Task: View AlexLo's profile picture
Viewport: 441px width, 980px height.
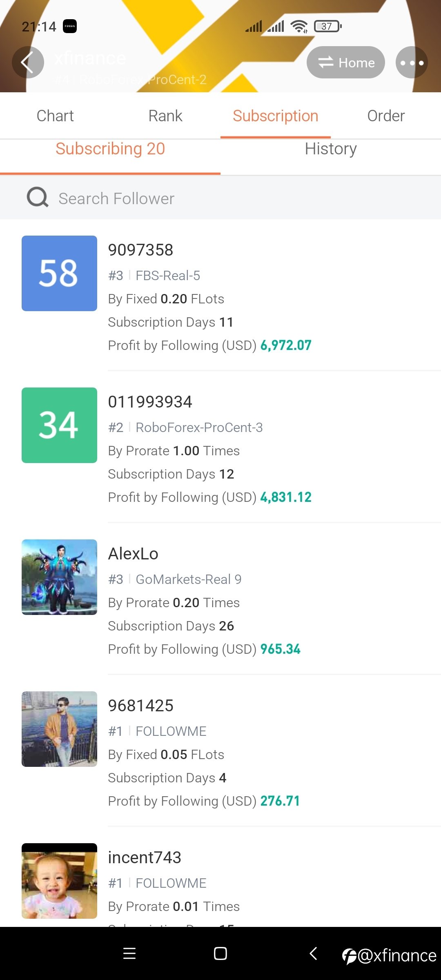Action: click(x=59, y=577)
